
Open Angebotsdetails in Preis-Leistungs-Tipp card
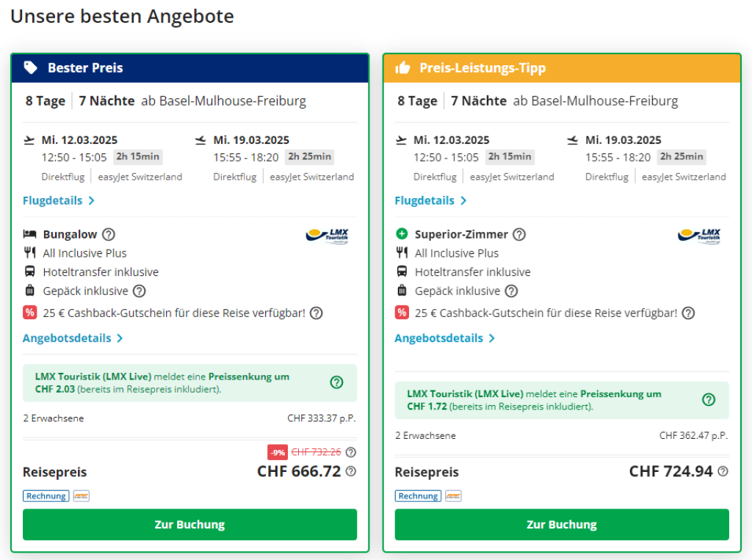[x=444, y=338]
